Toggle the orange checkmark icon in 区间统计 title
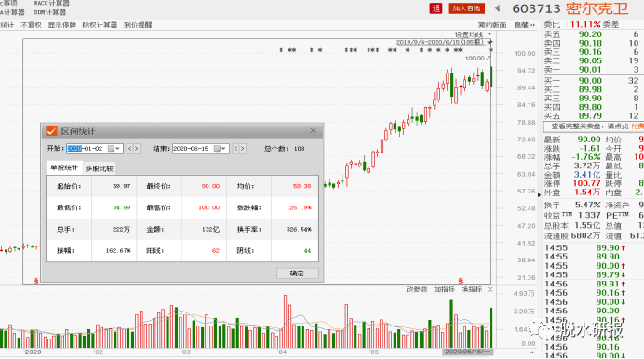The image size is (644, 359). click(51, 131)
